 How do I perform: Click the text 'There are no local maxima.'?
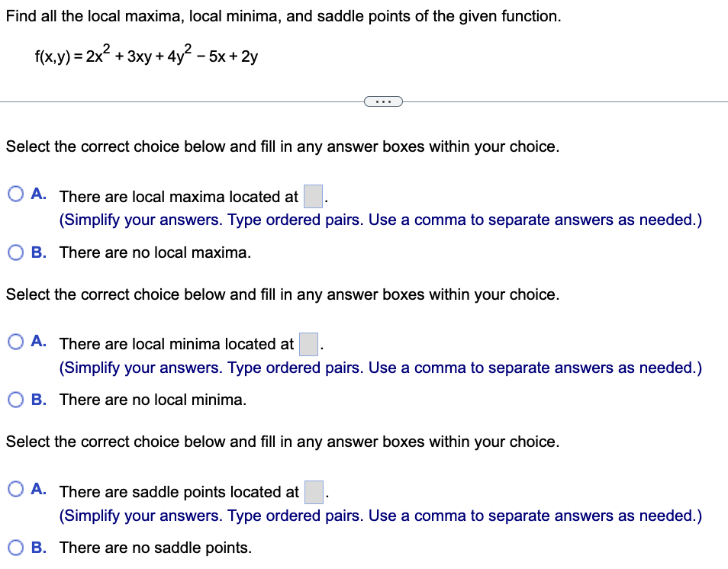(x=138, y=252)
